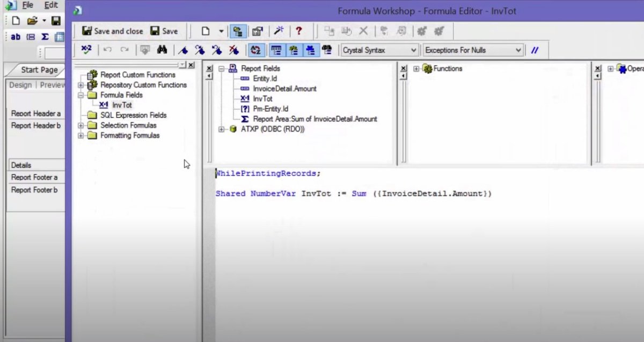
Task: Click the Formula Expert wand icon
Action: tap(279, 31)
